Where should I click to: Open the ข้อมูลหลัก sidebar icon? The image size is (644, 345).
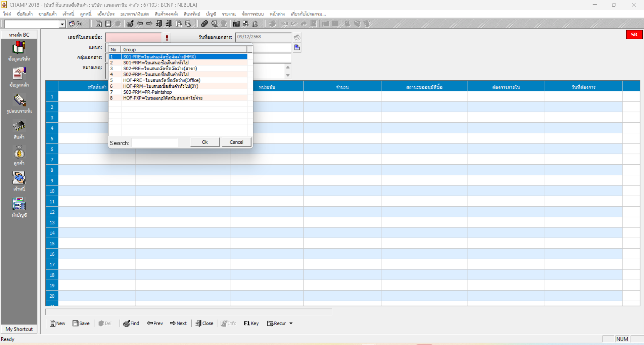(19, 74)
